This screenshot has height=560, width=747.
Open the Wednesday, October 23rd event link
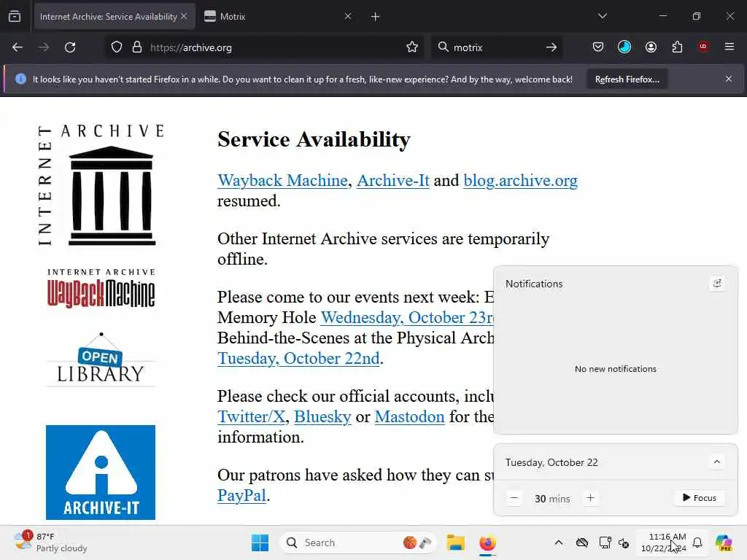[407, 318]
